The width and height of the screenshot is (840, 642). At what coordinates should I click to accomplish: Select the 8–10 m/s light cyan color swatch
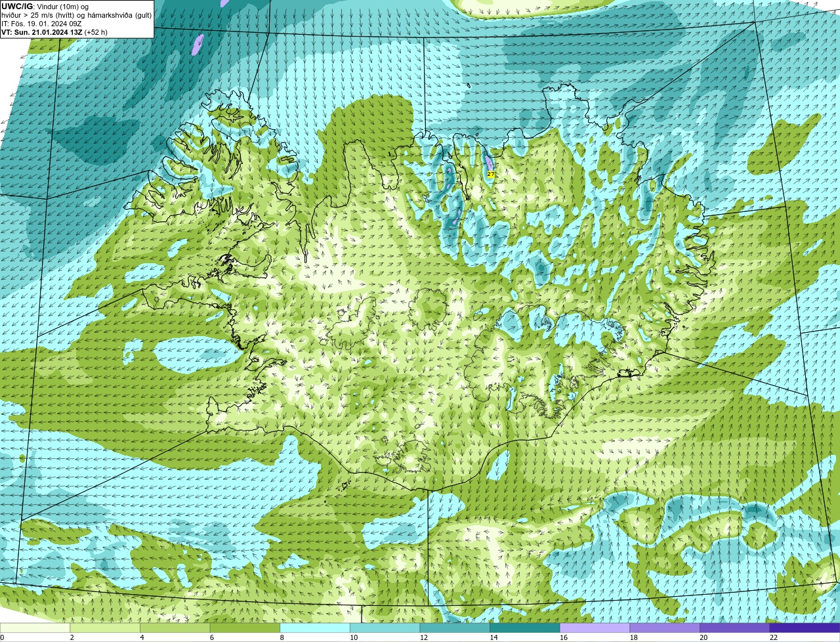(315, 628)
